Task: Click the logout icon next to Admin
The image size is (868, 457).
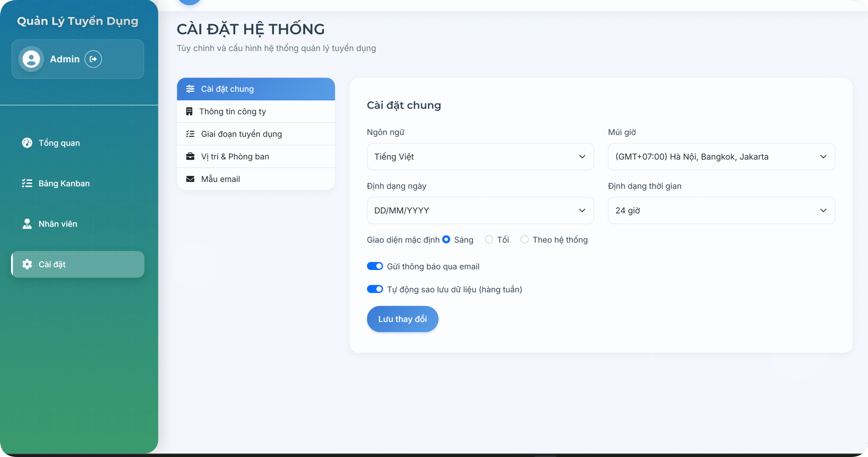Action: [x=93, y=59]
